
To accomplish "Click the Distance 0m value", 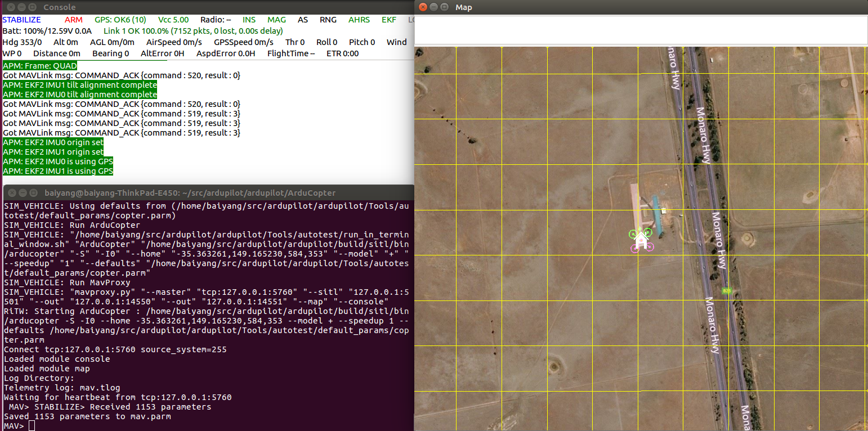I will tap(57, 53).
